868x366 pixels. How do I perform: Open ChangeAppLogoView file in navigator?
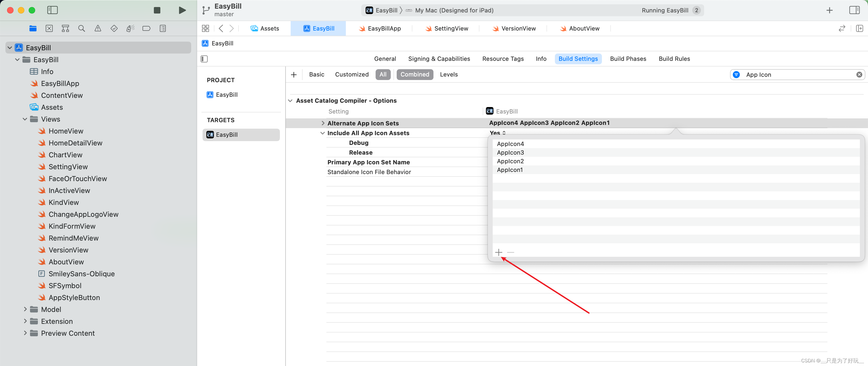coord(83,214)
